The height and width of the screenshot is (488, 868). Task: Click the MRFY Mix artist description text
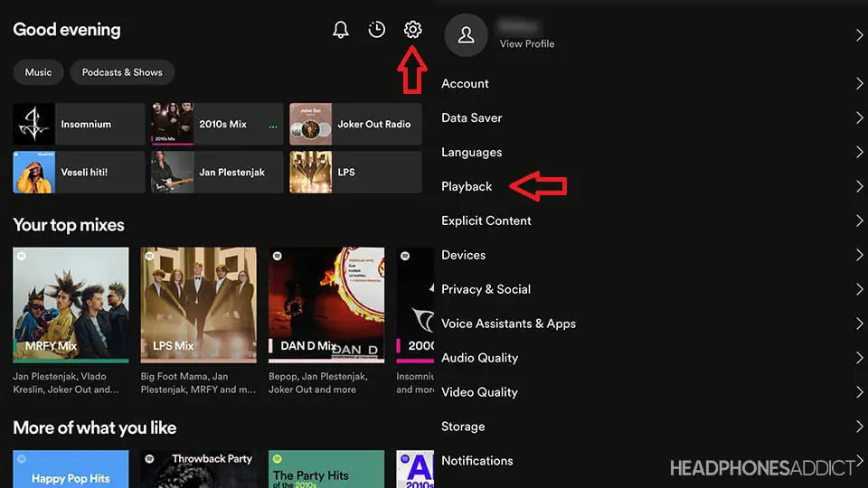tap(66, 383)
